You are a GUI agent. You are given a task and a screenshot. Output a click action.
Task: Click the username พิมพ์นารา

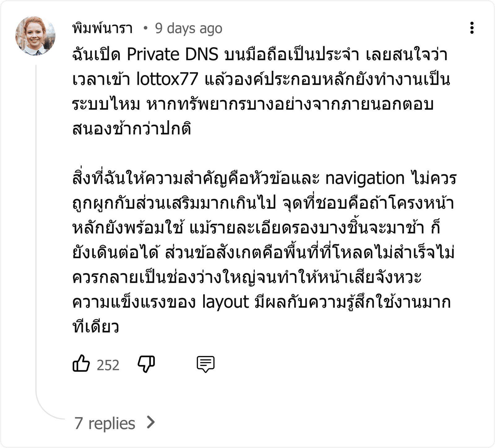click(102, 28)
